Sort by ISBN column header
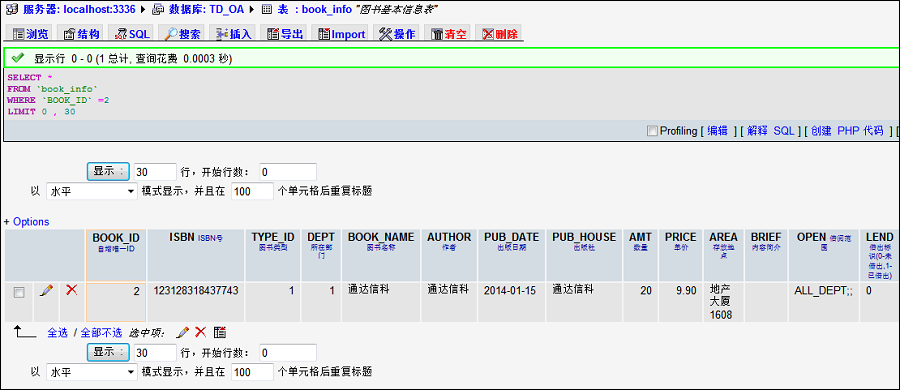 [183, 237]
